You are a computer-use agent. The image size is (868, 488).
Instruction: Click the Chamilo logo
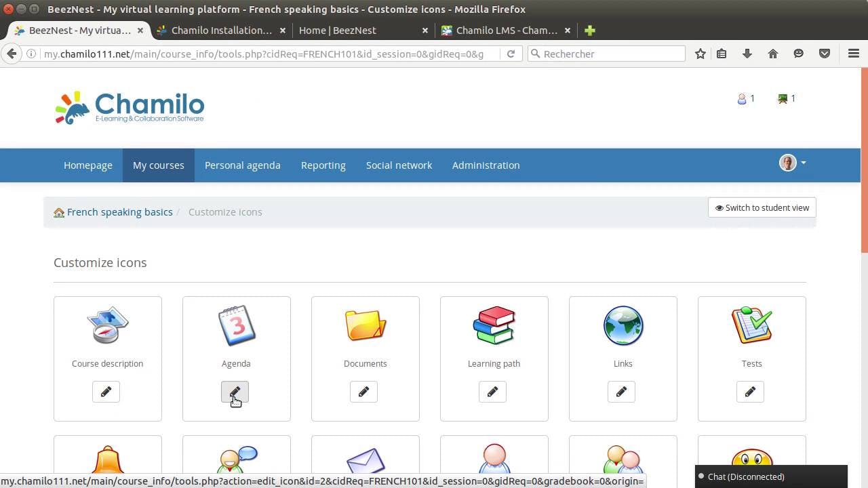(x=129, y=107)
